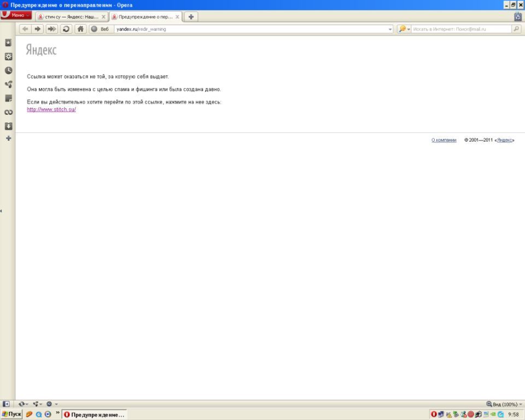The image size is (525, 420).
Task: Toggle the side panel visibility
Action: click(x=6, y=404)
